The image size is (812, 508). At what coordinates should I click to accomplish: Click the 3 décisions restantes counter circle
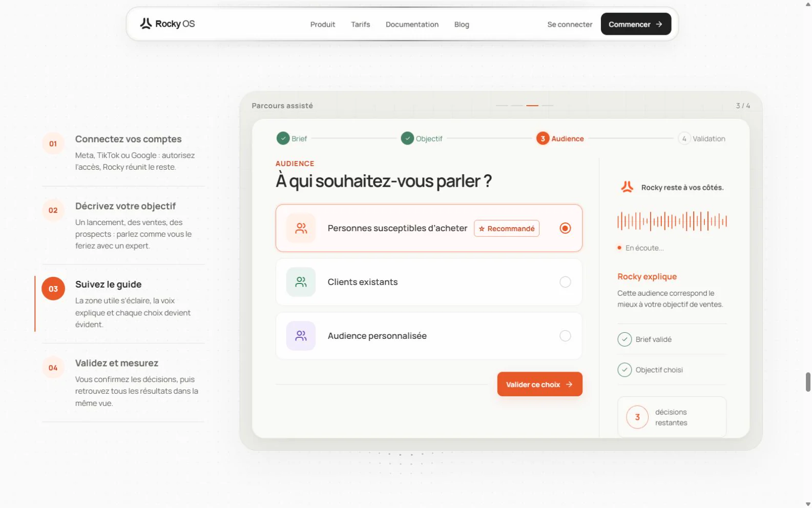click(x=637, y=417)
